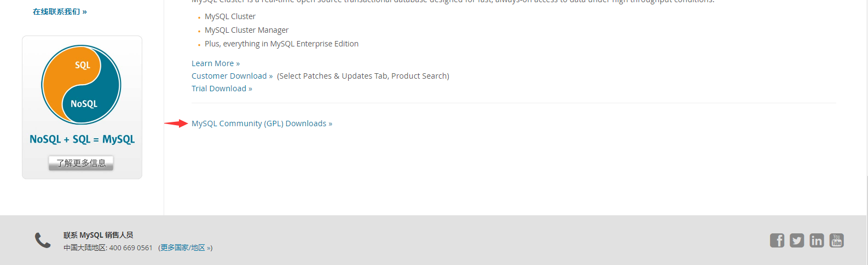Image resolution: width=868 pixels, height=265 pixels.
Task: Open the 在线联系我们 link
Action: (60, 11)
